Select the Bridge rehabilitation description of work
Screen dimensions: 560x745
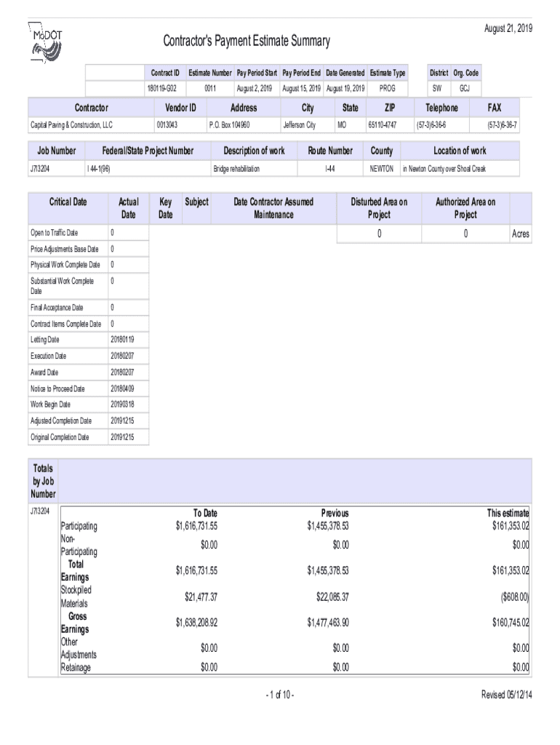click(236, 169)
